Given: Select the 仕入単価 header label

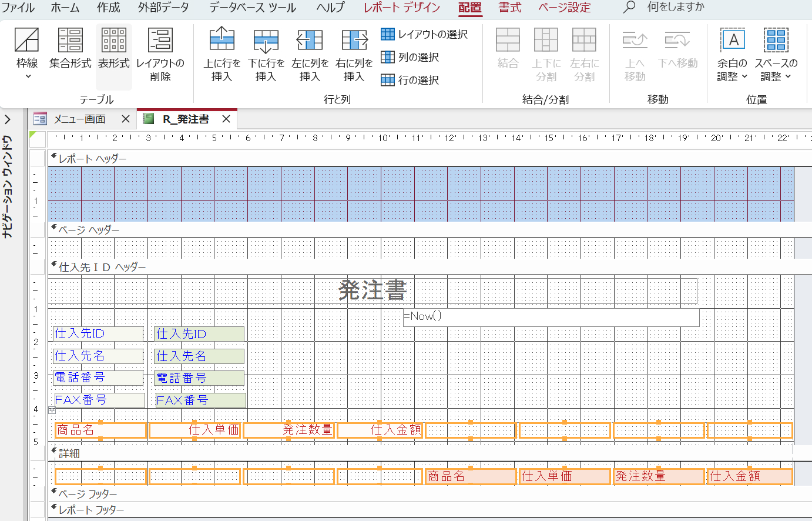Looking at the screenshot, I should (194, 430).
